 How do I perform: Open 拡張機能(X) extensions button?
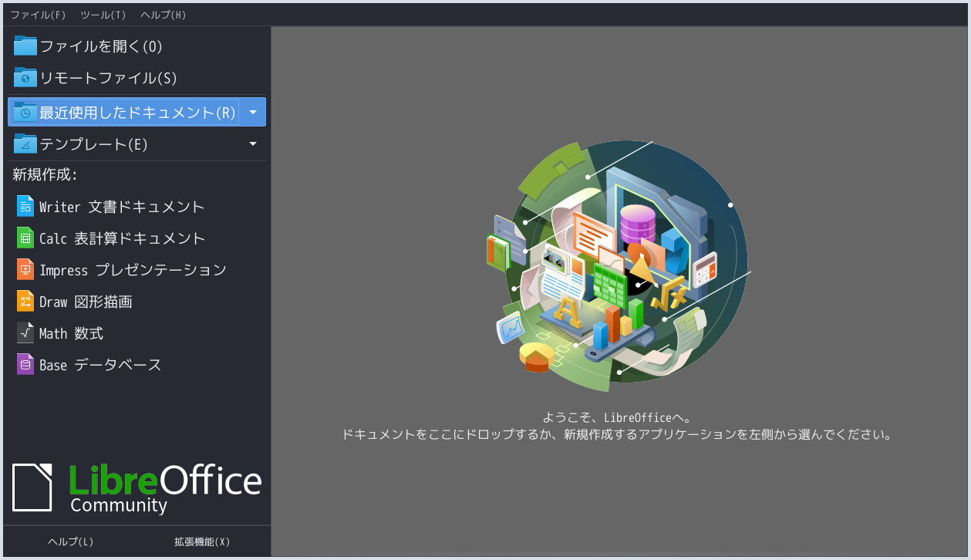pos(202,541)
